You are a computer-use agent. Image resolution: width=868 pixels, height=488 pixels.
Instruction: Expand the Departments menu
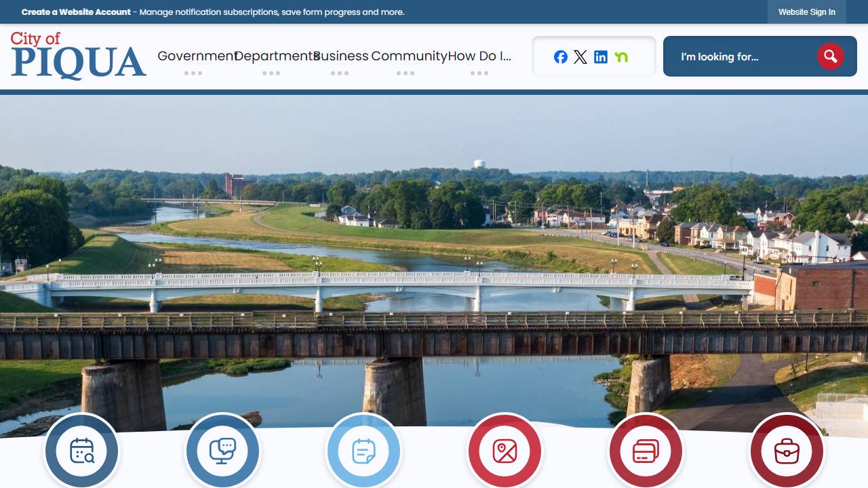coord(273,56)
